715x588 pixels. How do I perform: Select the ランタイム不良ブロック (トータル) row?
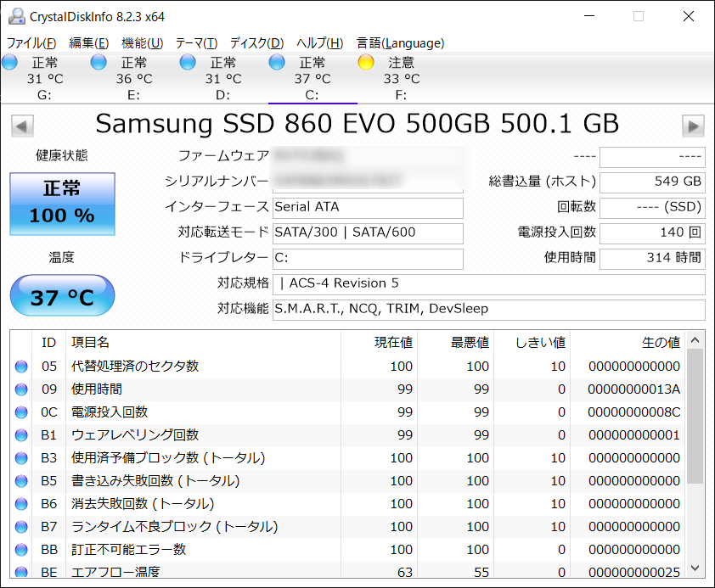(347, 527)
